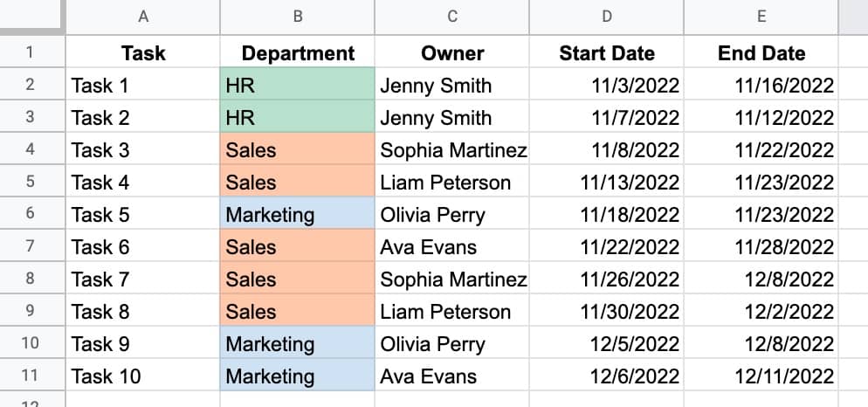Select the Owner header cell
The height and width of the screenshot is (407, 868).
click(x=452, y=53)
